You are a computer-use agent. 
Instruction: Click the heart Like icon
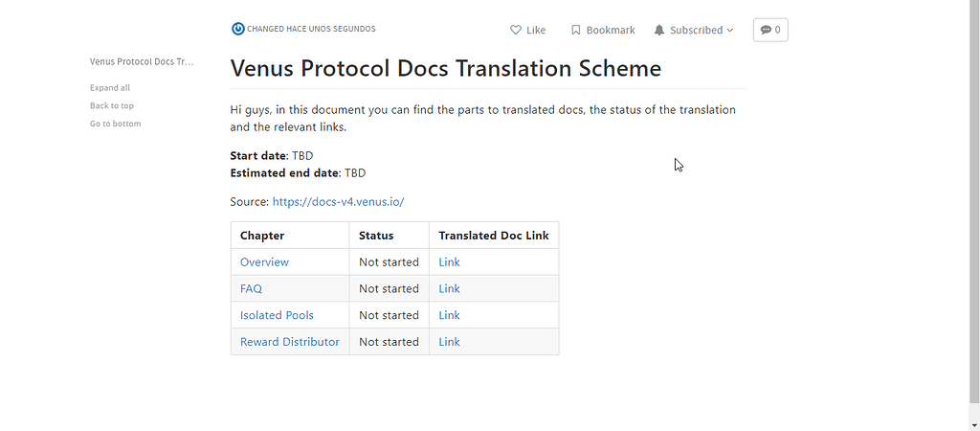(x=516, y=30)
